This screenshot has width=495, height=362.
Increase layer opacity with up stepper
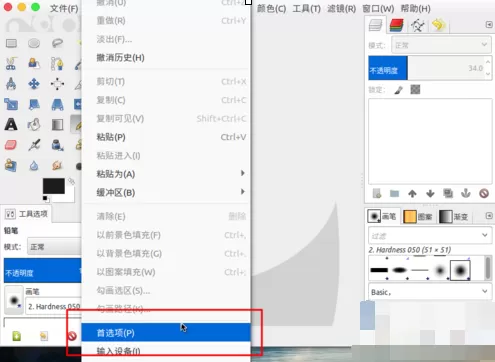488,62
